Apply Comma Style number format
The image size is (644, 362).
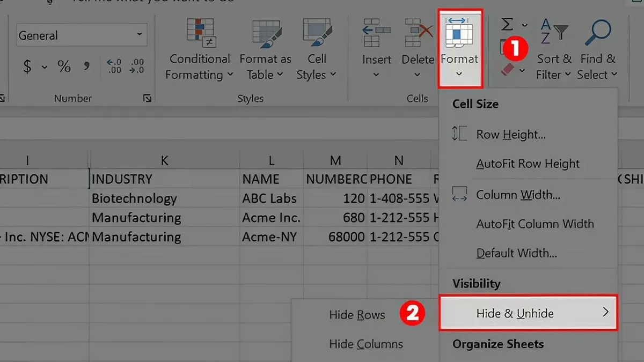pyautogui.click(x=86, y=67)
